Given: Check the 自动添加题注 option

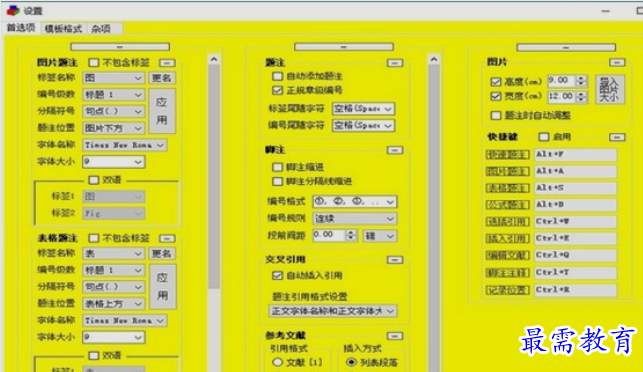Looking at the screenshot, I should [x=278, y=76].
